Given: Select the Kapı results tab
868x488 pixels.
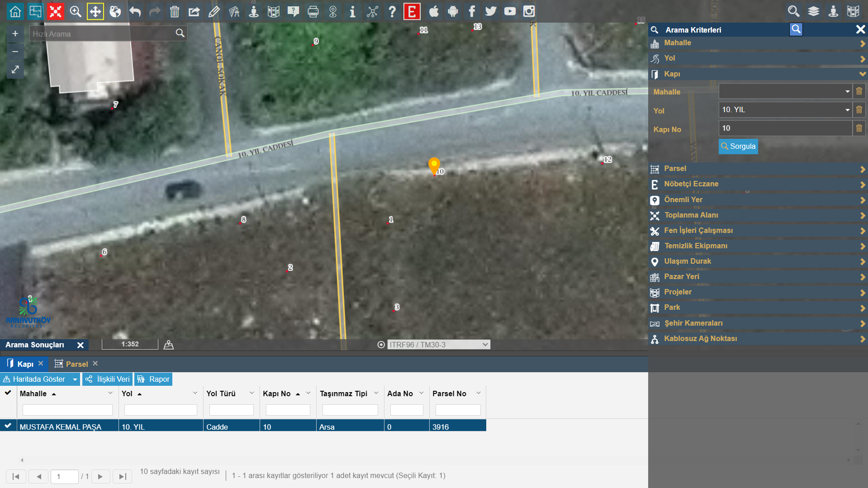Looking at the screenshot, I should 25,364.
